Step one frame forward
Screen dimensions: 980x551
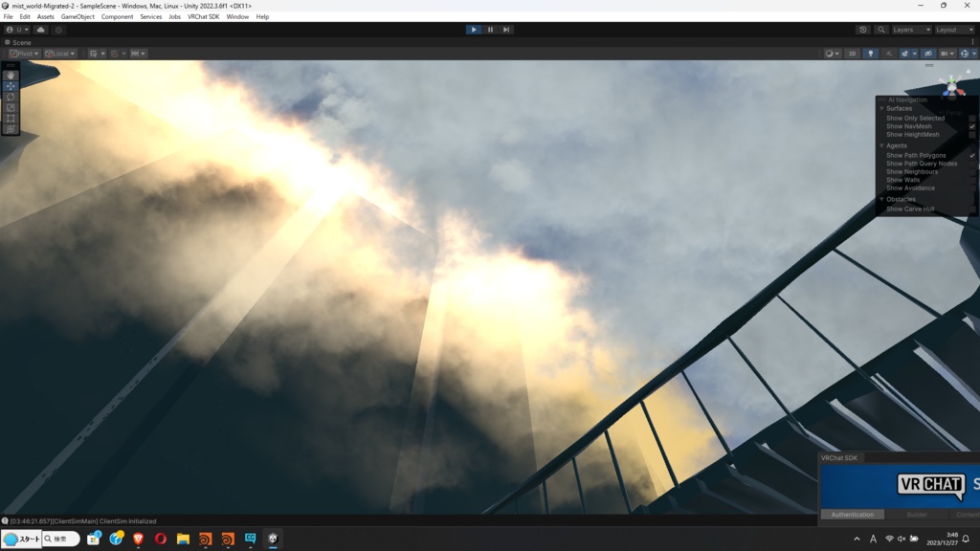[x=506, y=30]
